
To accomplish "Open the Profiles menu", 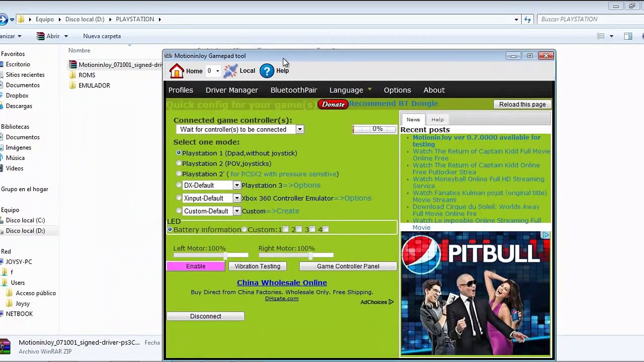I will tap(181, 90).
